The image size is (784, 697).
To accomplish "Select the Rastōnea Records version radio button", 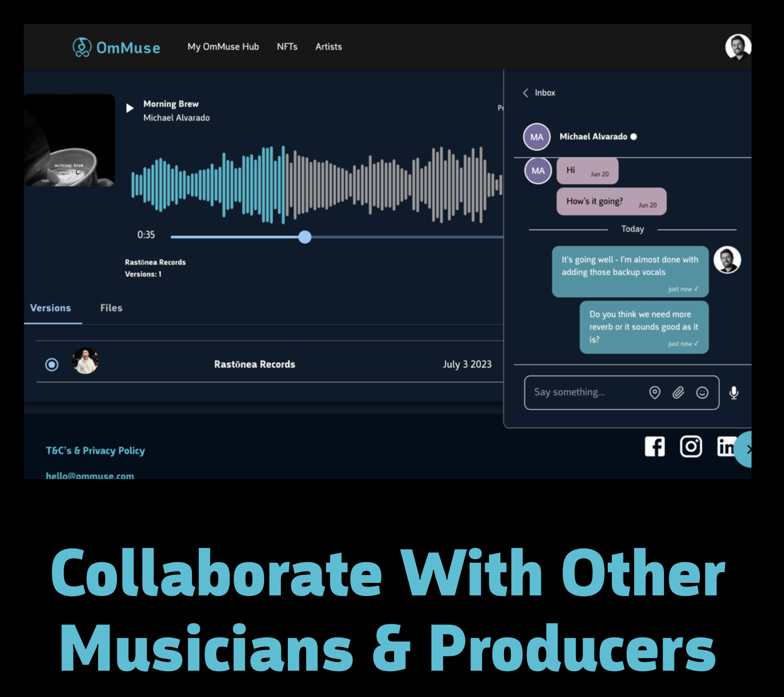I will [52, 364].
